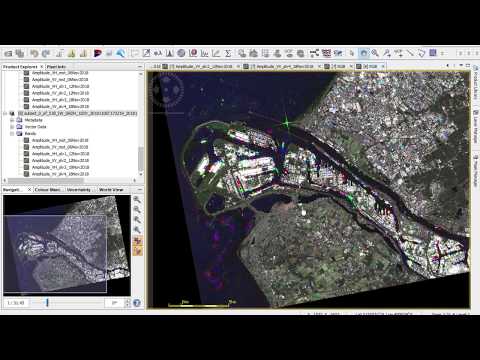Click the left document tab scroll arrow
The width and height of the screenshot is (480, 360).
click(448, 66)
